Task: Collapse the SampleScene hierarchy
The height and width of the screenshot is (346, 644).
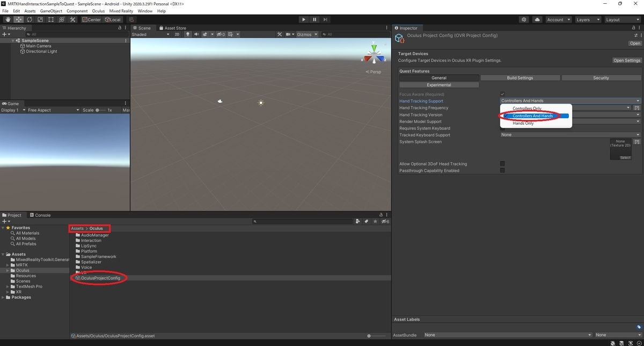Action: pos(13,41)
